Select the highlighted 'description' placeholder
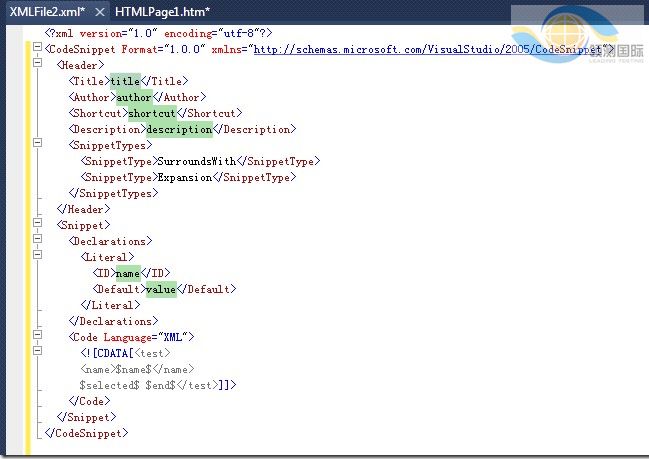 coord(179,129)
